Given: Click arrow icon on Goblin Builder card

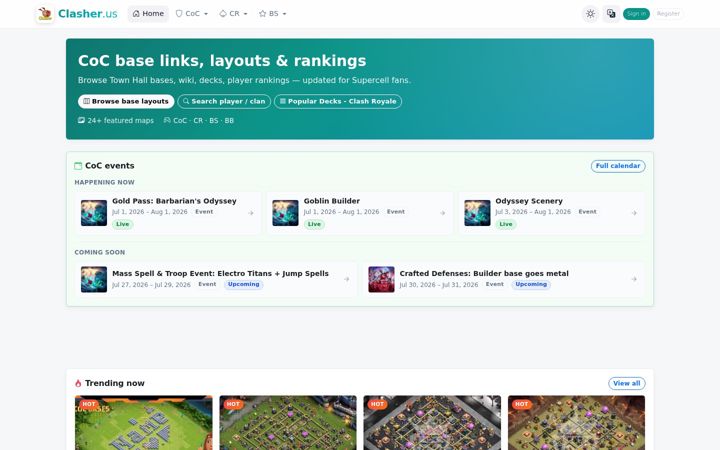Looking at the screenshot, I should point(442,213).
